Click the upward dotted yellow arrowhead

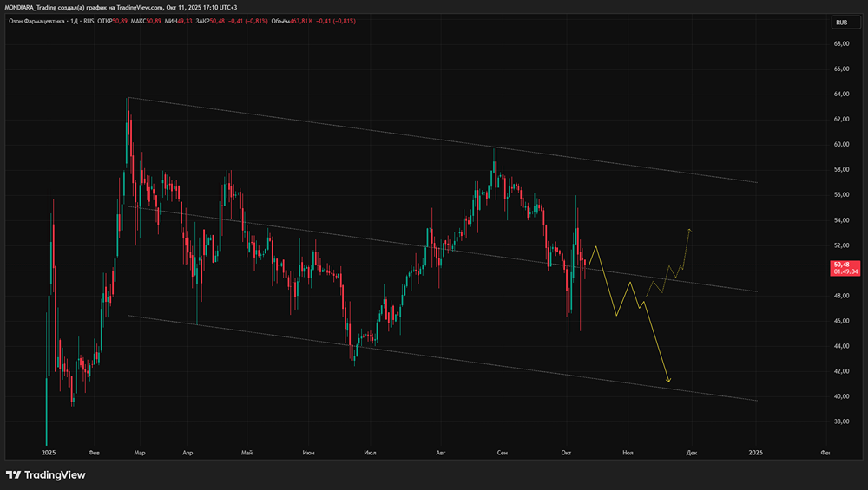coord(689,230)
